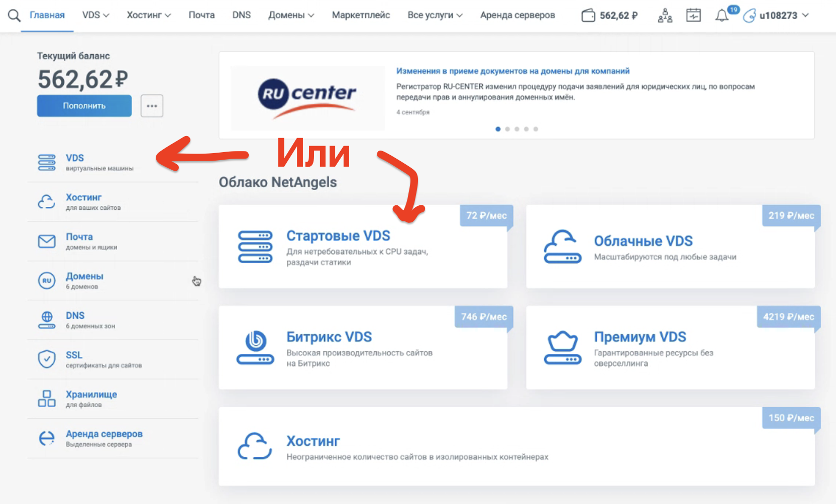Click the wallet balance icon
This screenshot has width=836, height=504.
click(588, 16)
